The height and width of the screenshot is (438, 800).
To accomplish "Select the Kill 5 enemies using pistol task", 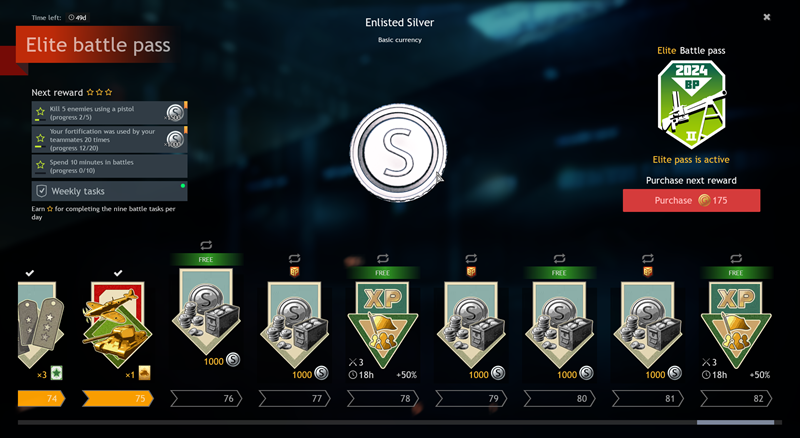I will [x=109, y=113].
